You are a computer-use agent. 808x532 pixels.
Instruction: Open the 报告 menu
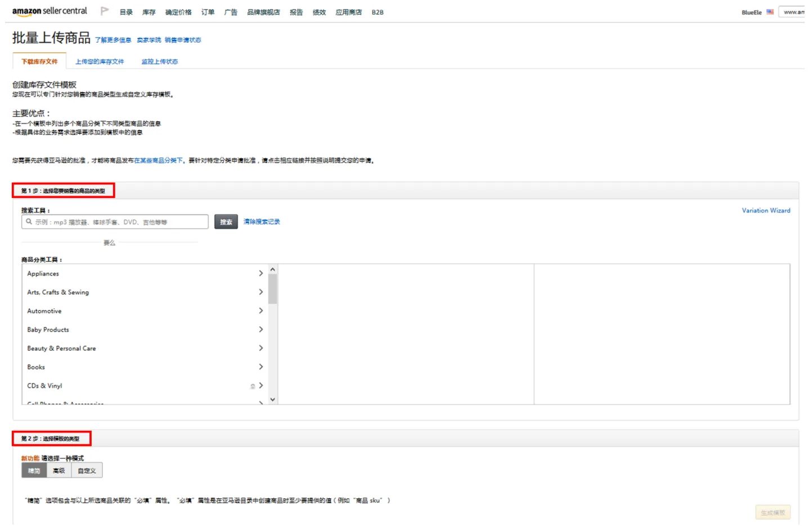[x=296, y=12]
